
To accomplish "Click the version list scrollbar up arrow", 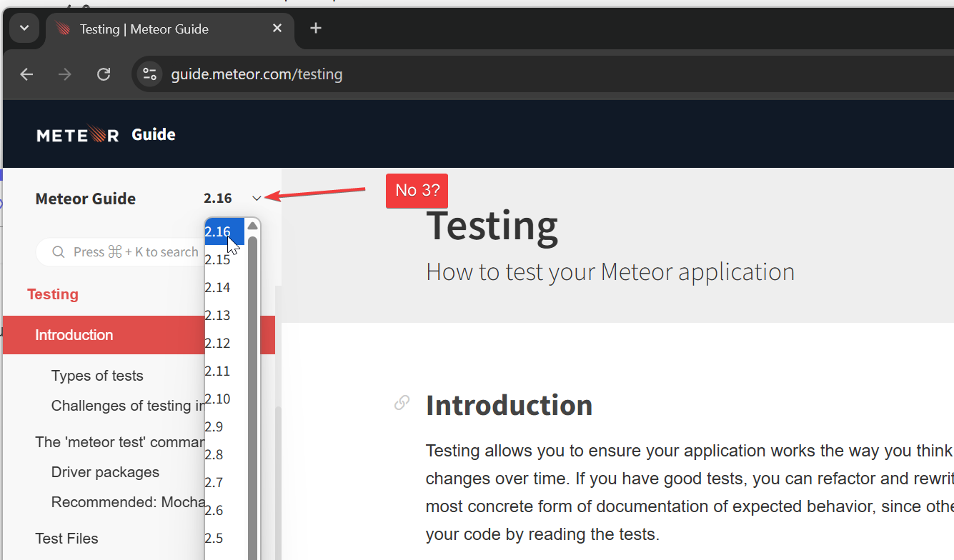I will click(x=252, y=226).
